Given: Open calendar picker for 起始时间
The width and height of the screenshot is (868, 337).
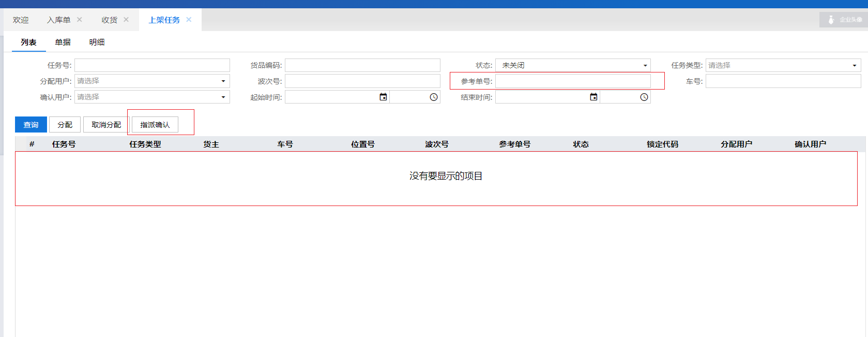Looking at the screenshot, I should [x=383, y=97].
